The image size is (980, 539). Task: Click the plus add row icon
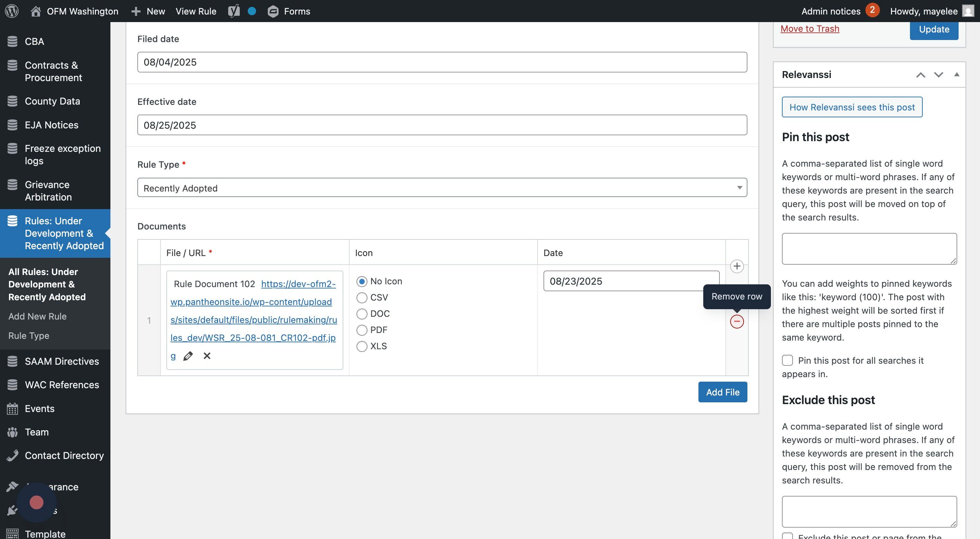[737, 266]
